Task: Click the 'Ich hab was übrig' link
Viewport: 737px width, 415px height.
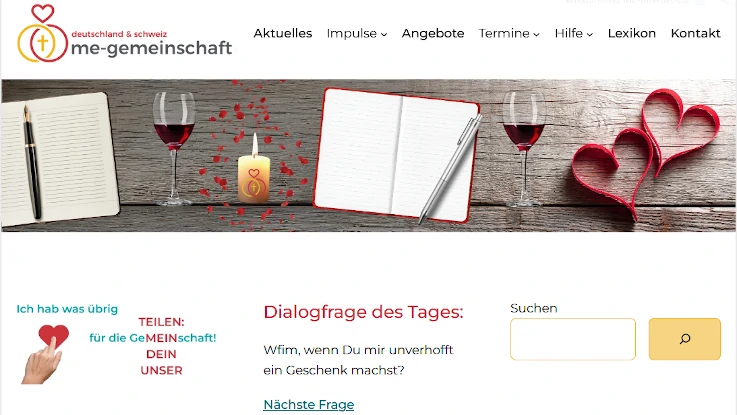Action: click(67, 309)
